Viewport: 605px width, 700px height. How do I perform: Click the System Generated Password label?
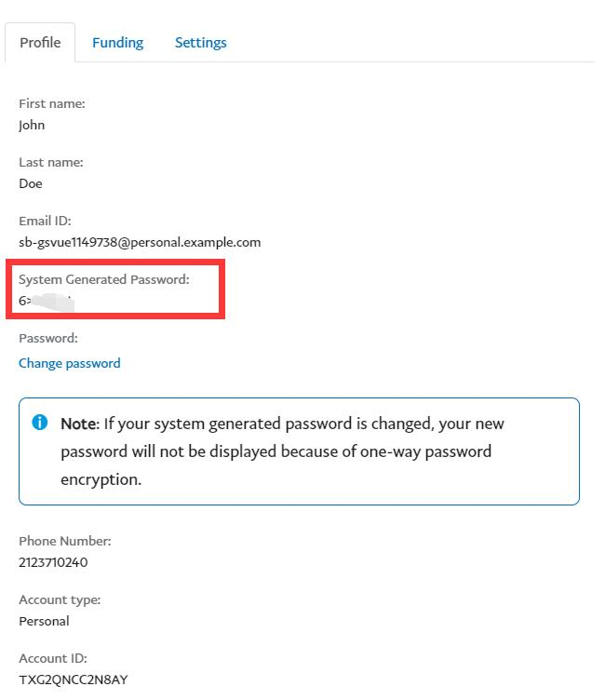[x=104, y=279]
